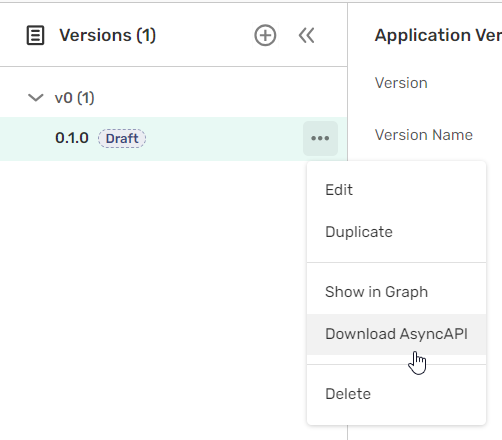Collapse the Versions panel with double chevron
The width and height of the screenshot is (502, 440).
306,35
